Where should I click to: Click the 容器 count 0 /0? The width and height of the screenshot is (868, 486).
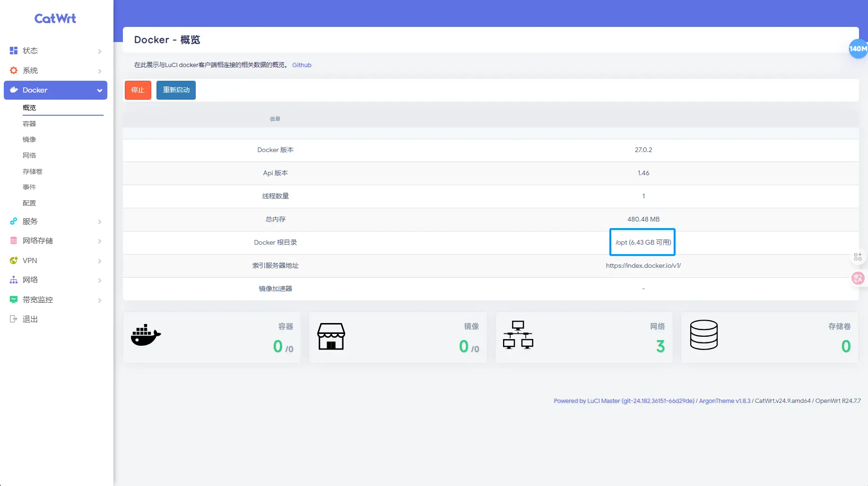click(x=283, y=347)
